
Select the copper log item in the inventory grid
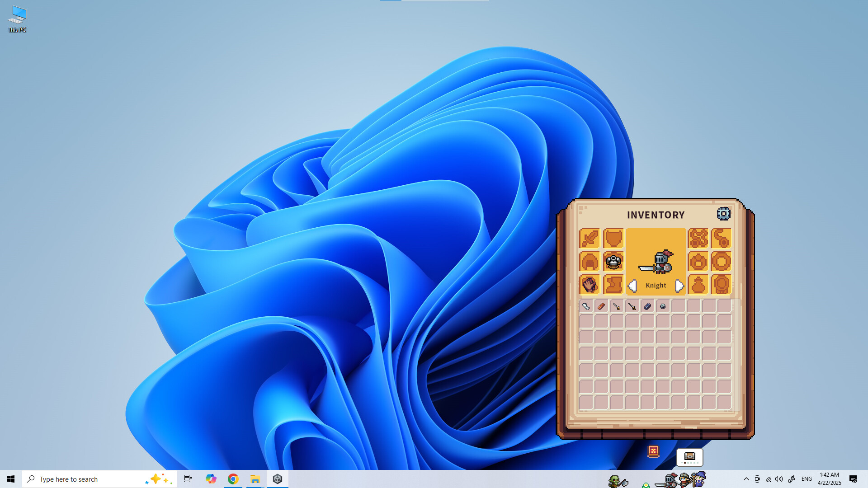click(x=602, y=306)
